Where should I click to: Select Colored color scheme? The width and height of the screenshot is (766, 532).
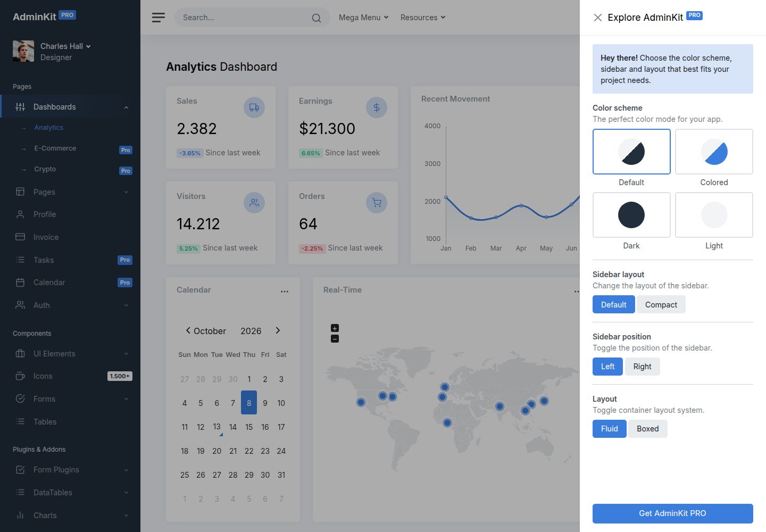click(x=714, y=152)
